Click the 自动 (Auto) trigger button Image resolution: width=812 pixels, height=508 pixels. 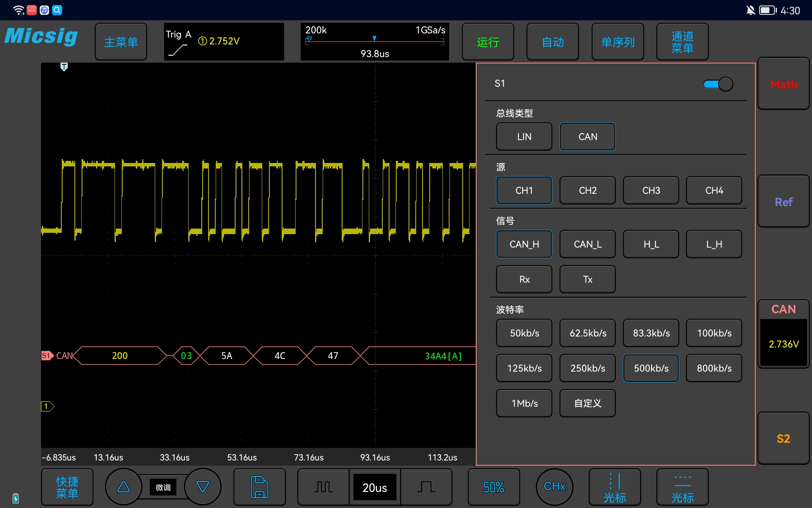[553, 41]
